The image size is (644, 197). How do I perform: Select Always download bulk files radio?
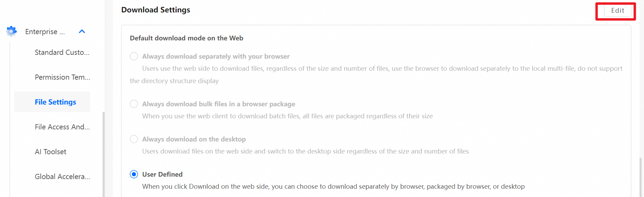point(134,104)
